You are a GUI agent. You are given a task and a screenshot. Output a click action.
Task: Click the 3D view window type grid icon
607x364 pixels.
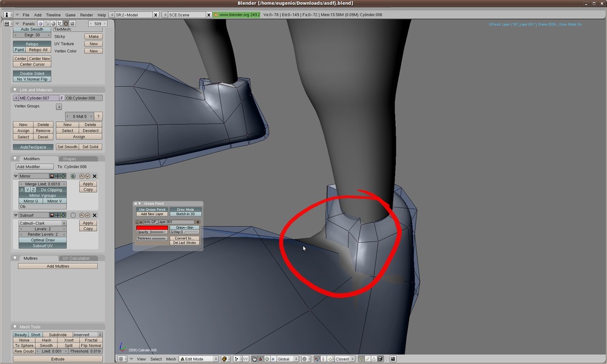[123, 359]
